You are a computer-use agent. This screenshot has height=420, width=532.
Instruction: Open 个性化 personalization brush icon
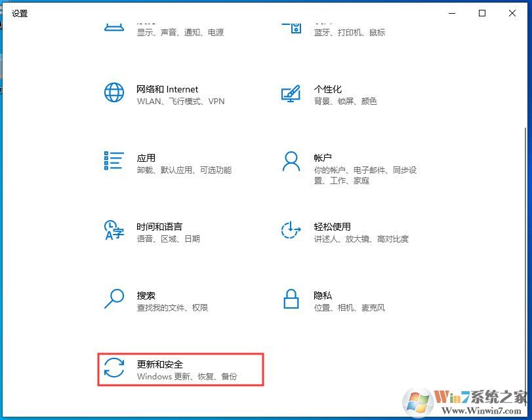pyautogui.click(x=291, y=92)
